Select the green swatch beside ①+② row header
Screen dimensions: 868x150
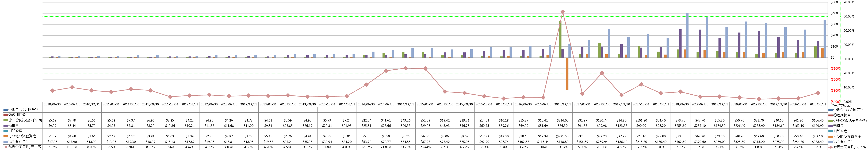pos(6,120)
